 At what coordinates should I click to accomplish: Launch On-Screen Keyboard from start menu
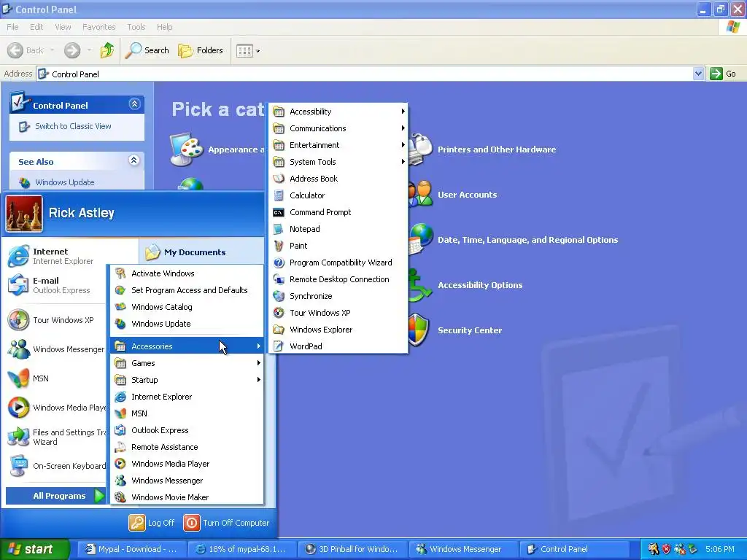(x=56, y=466)
